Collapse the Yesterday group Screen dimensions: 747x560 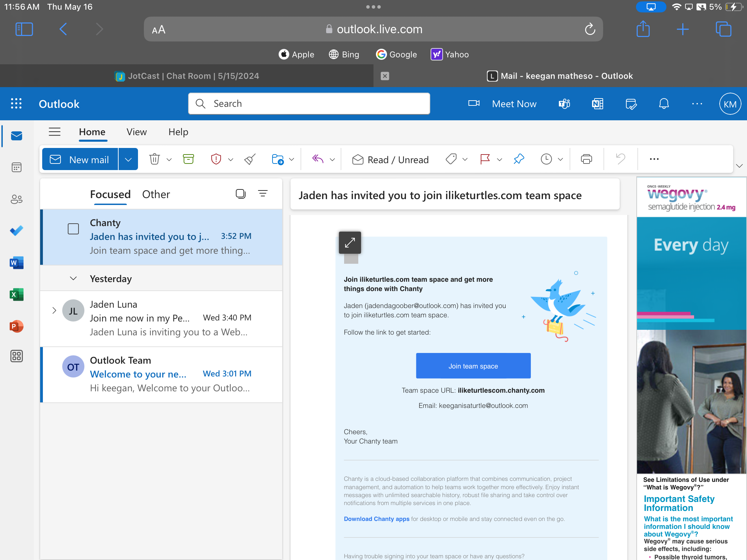click(x=73, y=278)
